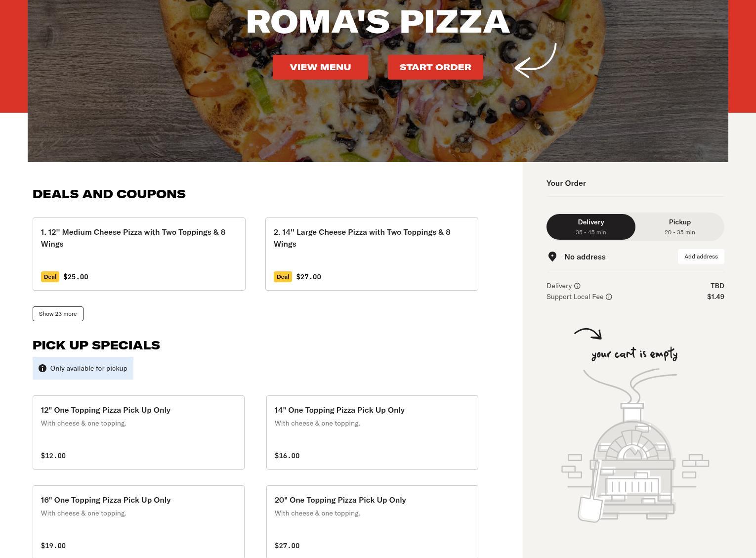The image size is (756, 558).
Task: Click the Start Order button
Action: click(x=435, y=67)
